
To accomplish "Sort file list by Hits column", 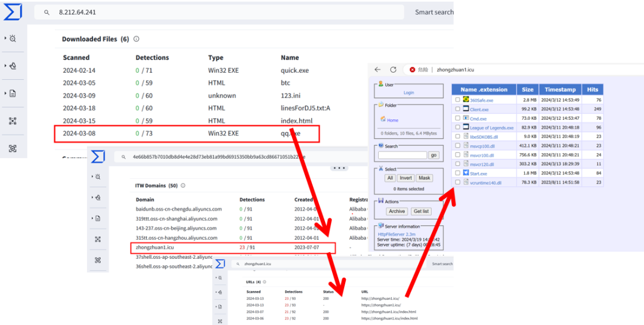I will click(x=593, y=89).
